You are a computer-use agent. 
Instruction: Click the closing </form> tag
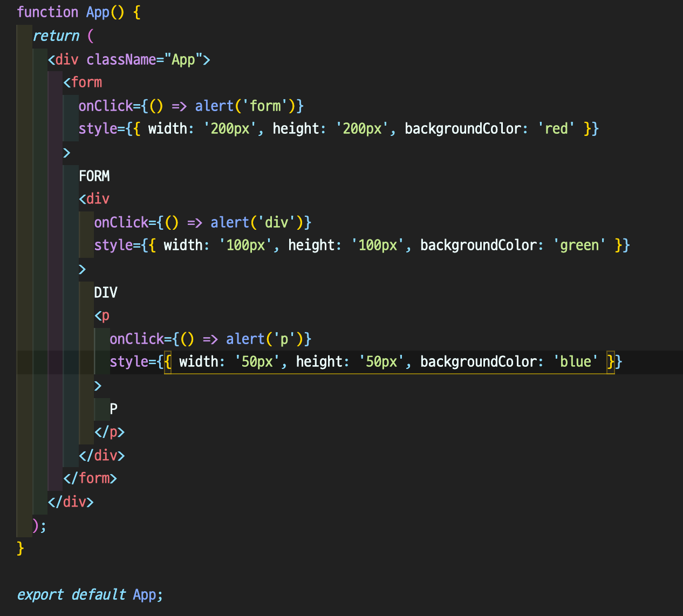[x=90, y=478]
